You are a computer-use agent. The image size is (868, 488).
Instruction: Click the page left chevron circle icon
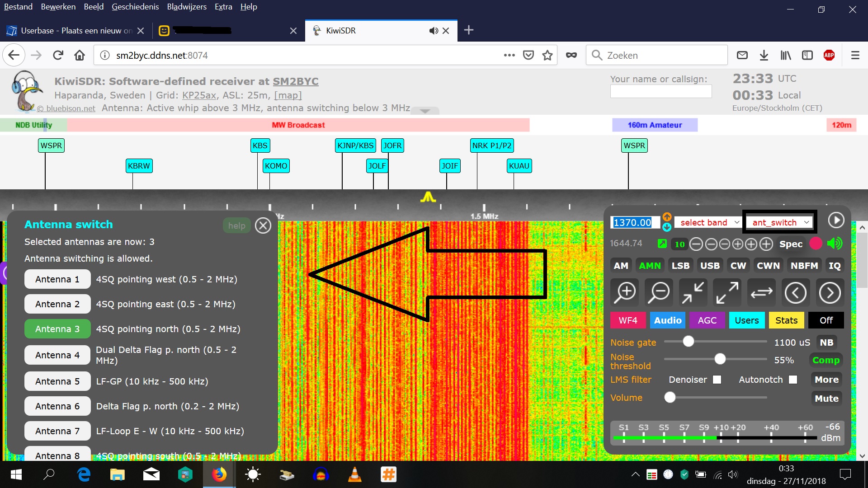796,293
